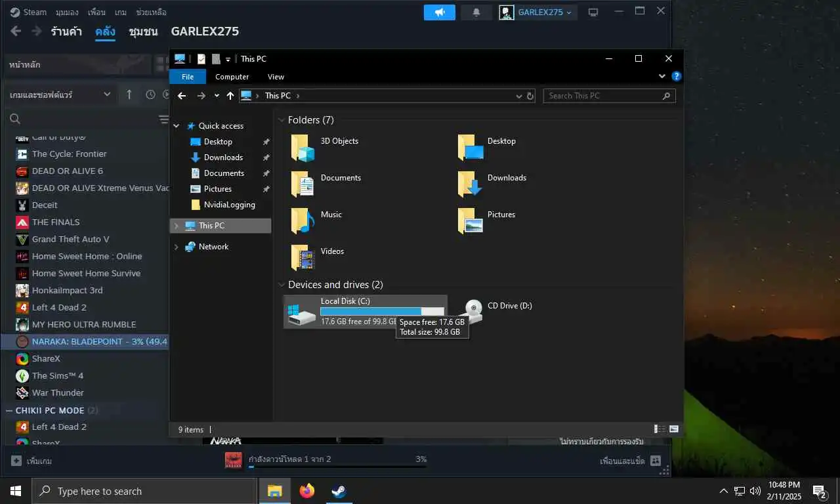This screenshot has width=840, height=504.
Task: Open NvidiaLogging in Quick access
Action: [222, 205]
